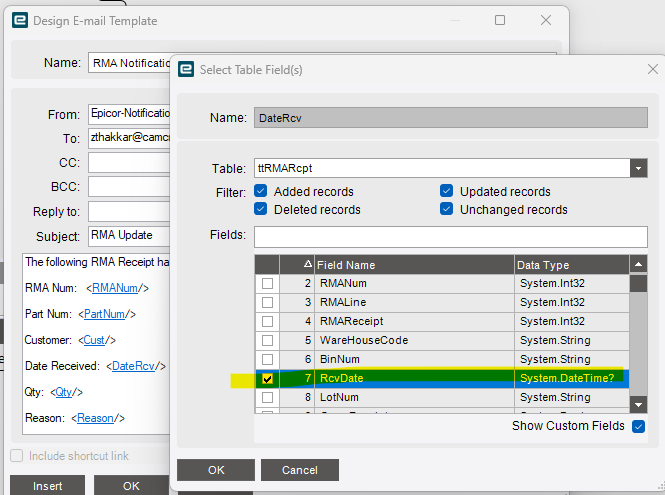Check the RMANum field row checkbox
This screenshot has height=495, width=665.
[x=267, y=283]
